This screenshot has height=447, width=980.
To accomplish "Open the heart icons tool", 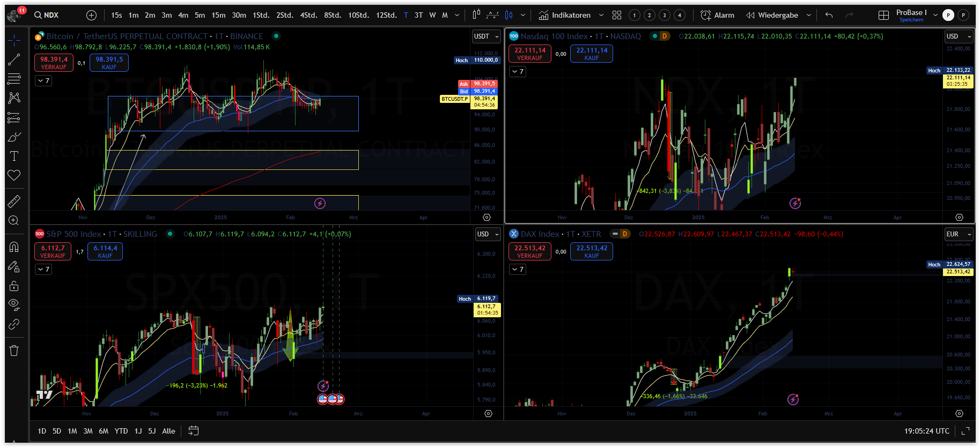I will pyautogui.click(x=14, y=175).
